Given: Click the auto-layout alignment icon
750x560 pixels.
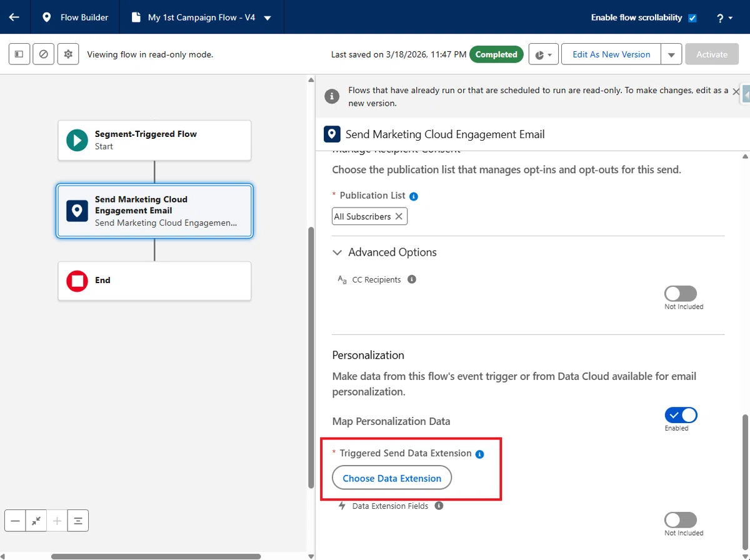Looking at the screenshot, I should [x=78, y=521].
